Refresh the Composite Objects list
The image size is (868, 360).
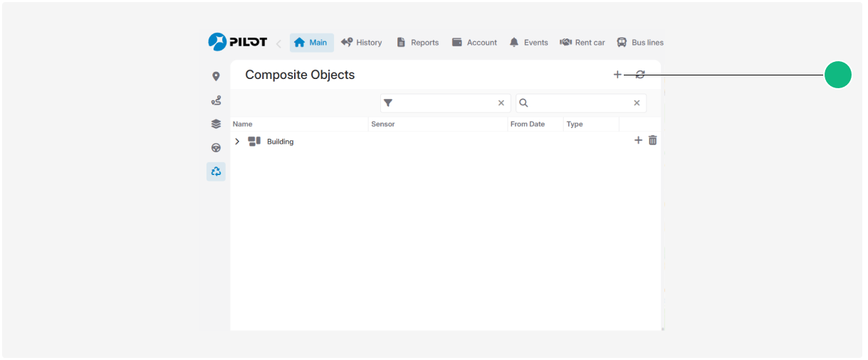point(640,75)
